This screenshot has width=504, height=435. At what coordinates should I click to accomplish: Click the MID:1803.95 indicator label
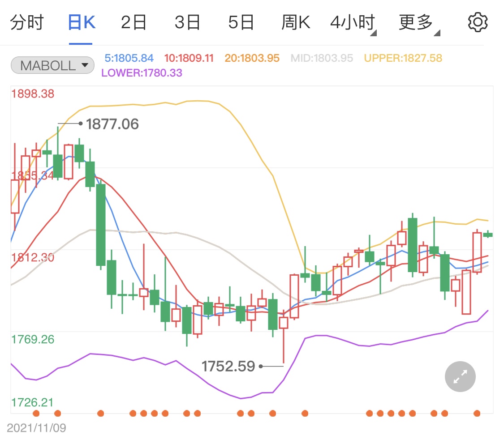322,58
